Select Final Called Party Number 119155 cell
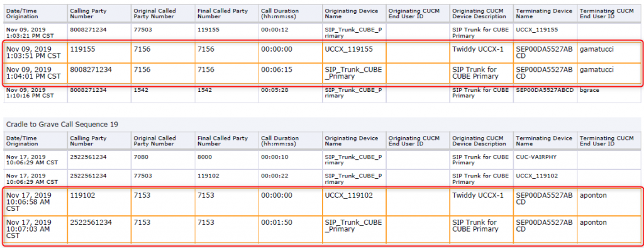The image size is (644, 248). coord(226,32)
